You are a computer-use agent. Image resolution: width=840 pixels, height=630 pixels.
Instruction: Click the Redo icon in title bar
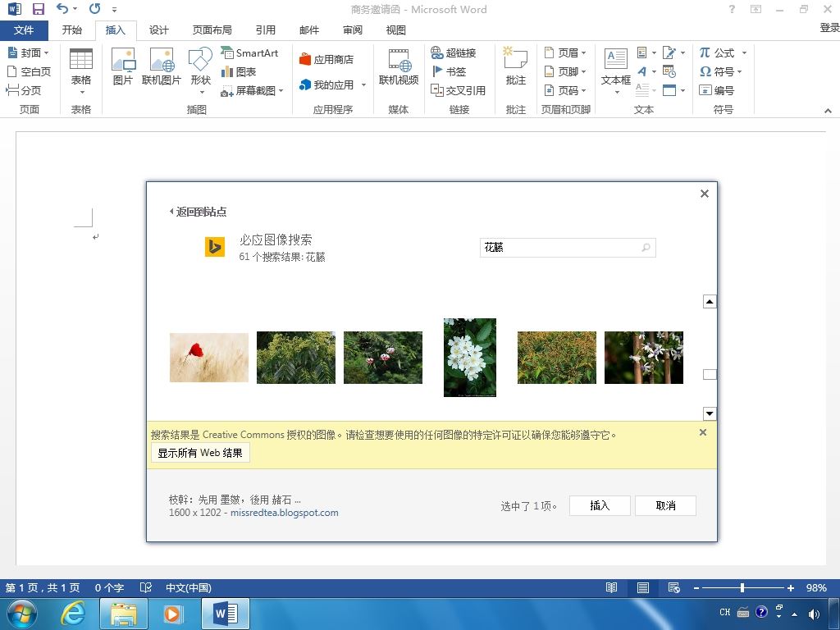click(x=95, y=8)
